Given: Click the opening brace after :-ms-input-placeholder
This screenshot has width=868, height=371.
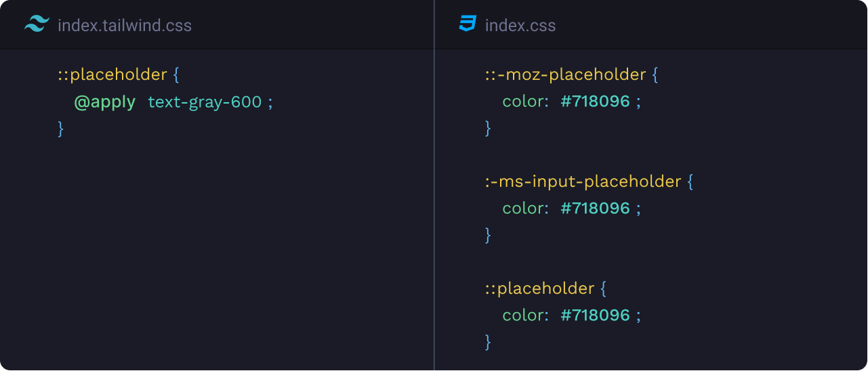Looking at the screenshot, I should [x=690, y=181].
